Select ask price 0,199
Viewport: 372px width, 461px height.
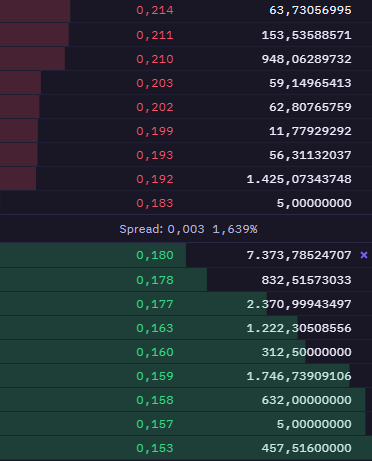click(x=155, y=131)
